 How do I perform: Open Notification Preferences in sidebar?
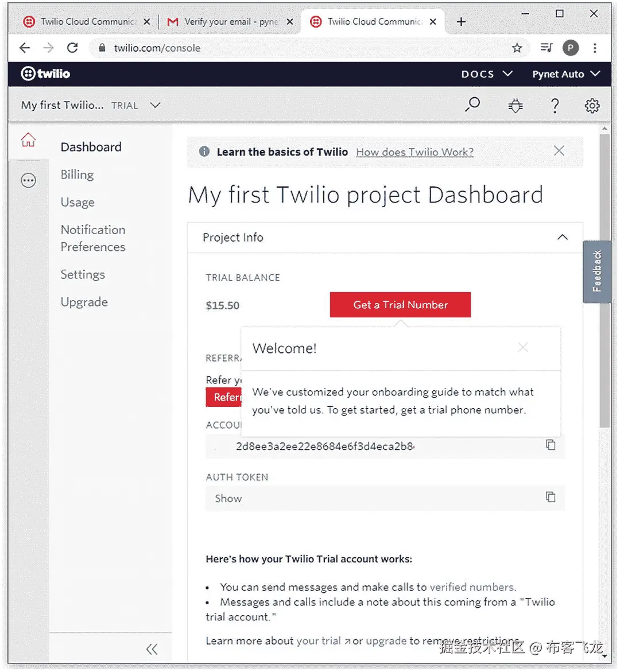point(93,238)
